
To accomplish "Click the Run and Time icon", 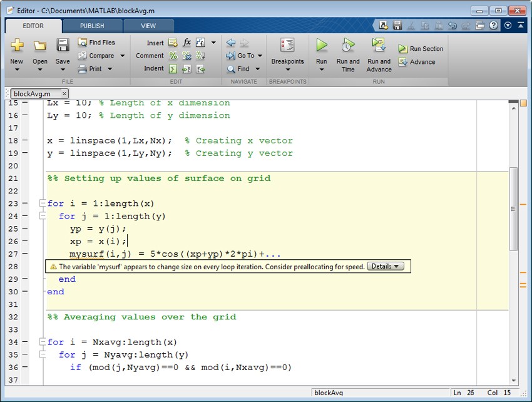I will click(x=348, y=45).
